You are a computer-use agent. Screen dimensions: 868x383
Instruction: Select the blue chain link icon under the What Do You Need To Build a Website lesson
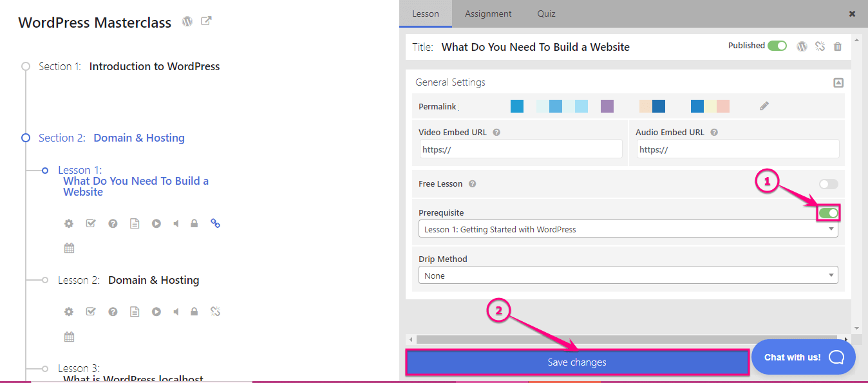[x=216, y=223]
